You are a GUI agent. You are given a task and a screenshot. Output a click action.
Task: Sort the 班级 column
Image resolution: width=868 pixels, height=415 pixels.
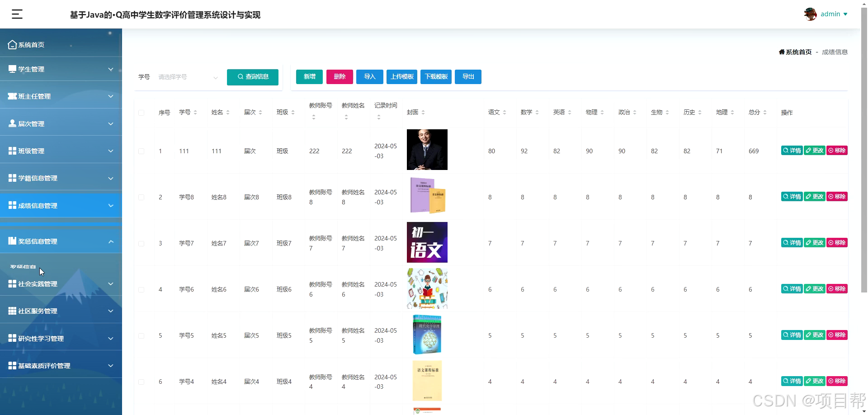[293, 113]
